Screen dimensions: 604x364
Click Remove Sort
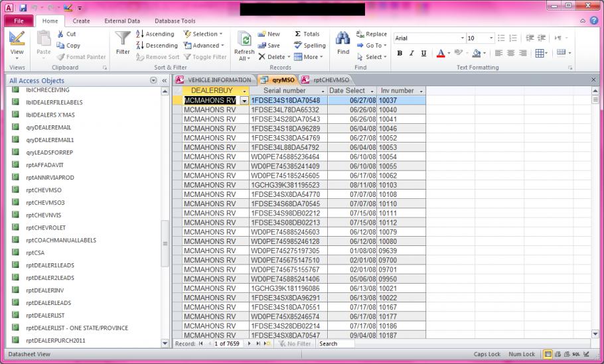157,57
